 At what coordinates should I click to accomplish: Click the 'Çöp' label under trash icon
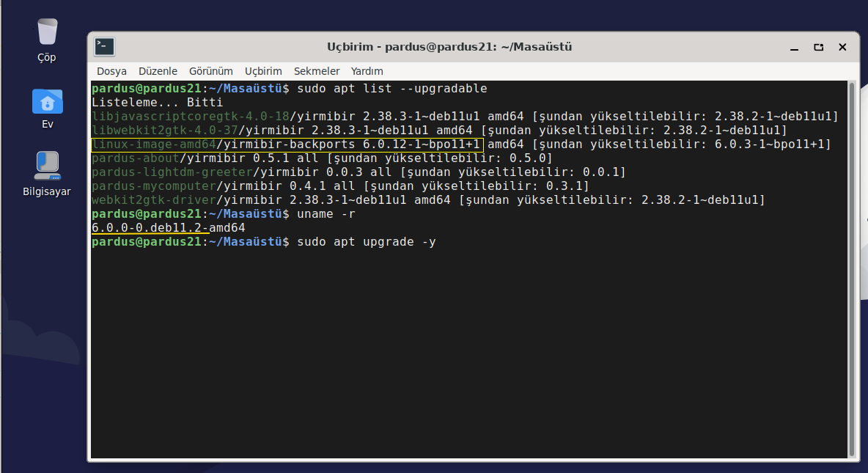(46, 58)
